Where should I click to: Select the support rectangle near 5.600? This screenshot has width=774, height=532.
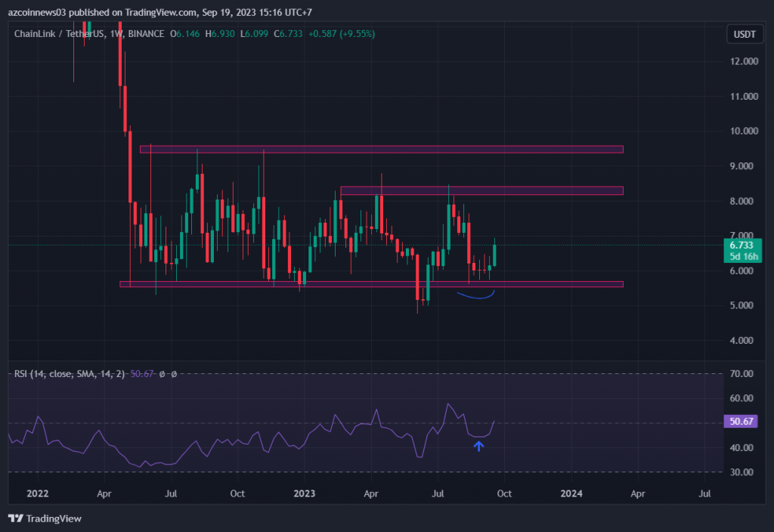coord(371,284)
